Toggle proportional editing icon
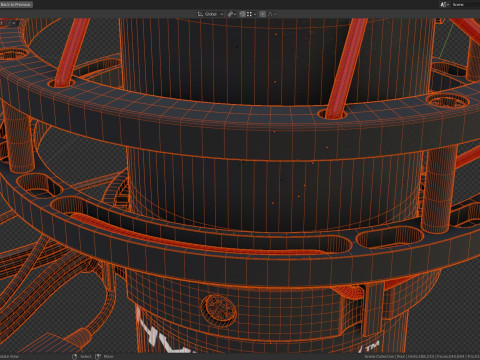Image resolution: width=480 pixels, height=360 pixels. (263, 14)
